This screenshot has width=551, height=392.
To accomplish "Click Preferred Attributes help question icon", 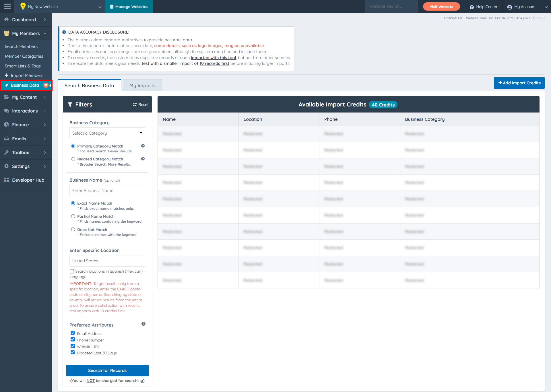I will pos(143,324).
